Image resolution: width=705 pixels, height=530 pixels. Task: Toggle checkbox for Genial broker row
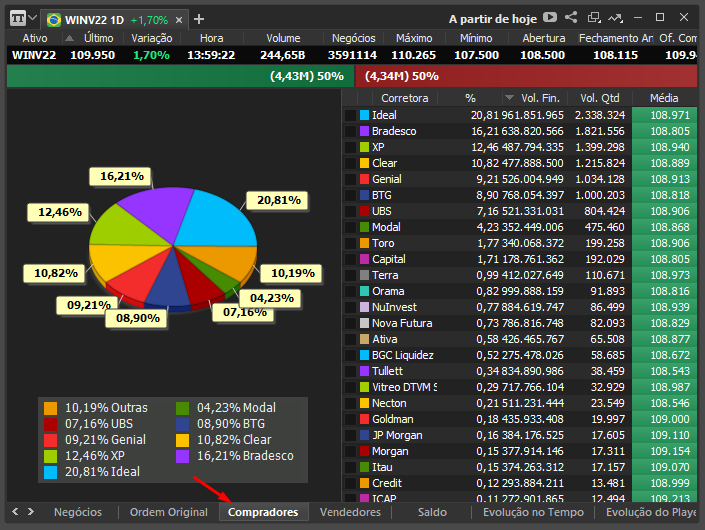[x=350, y=179]
